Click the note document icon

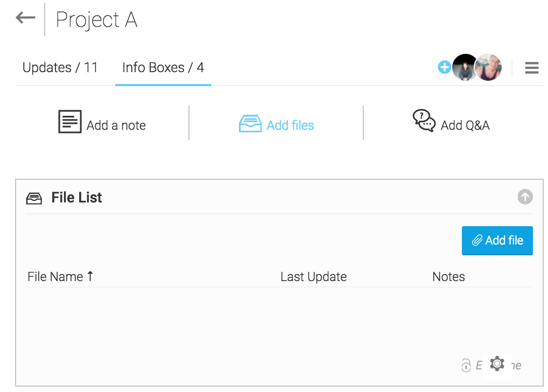pos(70,122)
